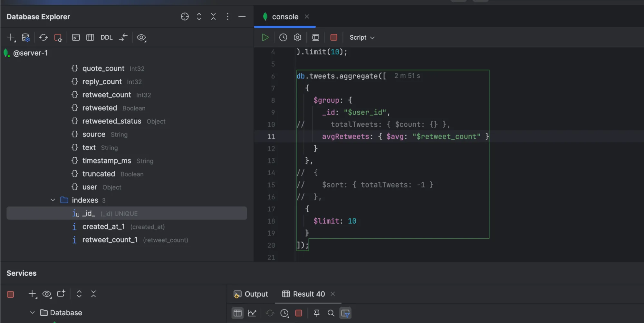Open result auto-refresh clock icon
The width and height of the screenshot is (644, 323).
click(x=284, y=313)
